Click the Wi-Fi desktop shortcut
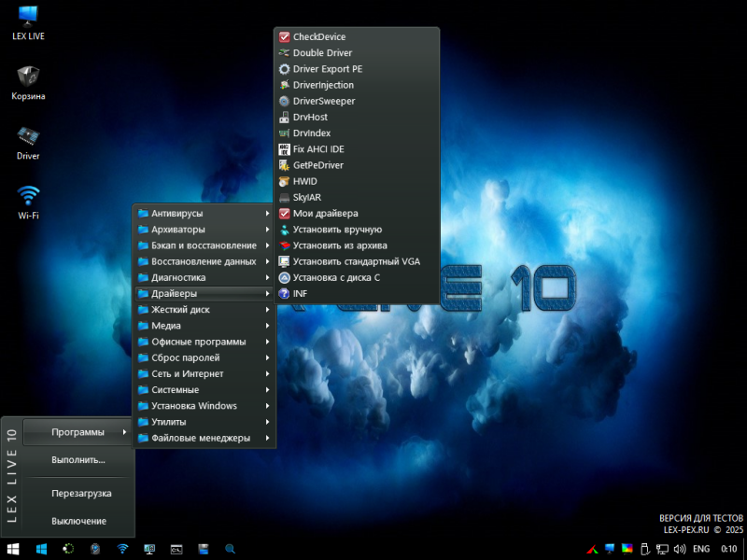Screen dimensions: 747x560 pyautogui.click(x=28, y=200)
